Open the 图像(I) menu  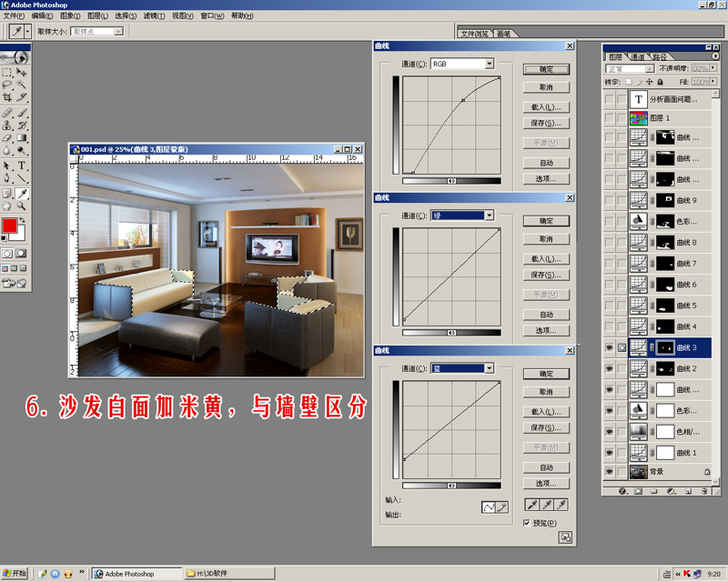pos(70,15)
